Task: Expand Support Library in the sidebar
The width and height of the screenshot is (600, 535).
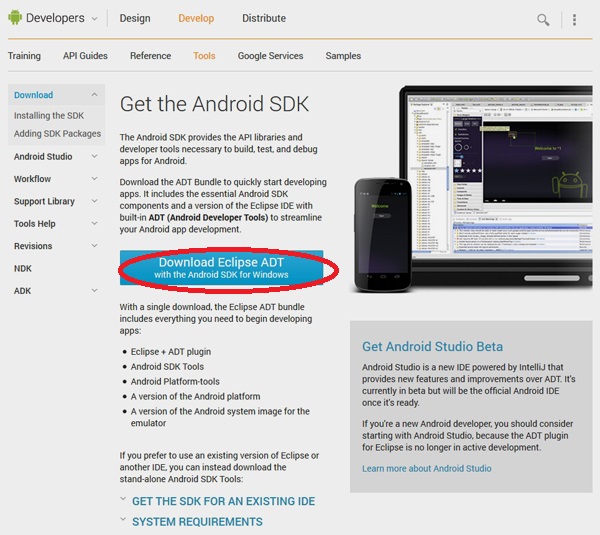Action: pyautogui.click(x=94, y=202)
